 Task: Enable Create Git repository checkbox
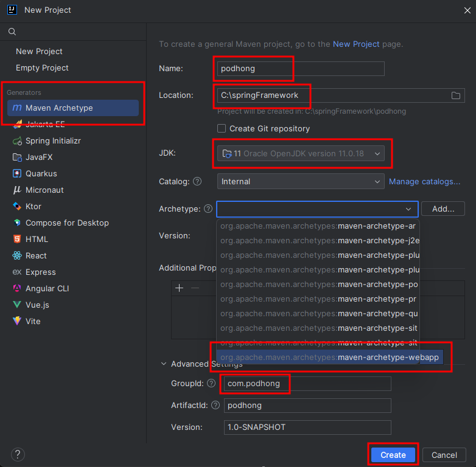(x=222, y=128)
